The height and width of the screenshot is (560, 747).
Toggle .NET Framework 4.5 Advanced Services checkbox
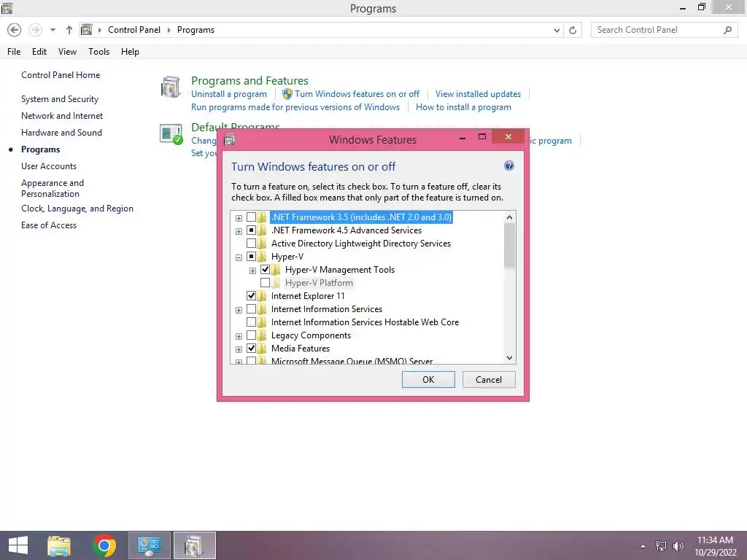pyautogui.click(x=251, y=230)
